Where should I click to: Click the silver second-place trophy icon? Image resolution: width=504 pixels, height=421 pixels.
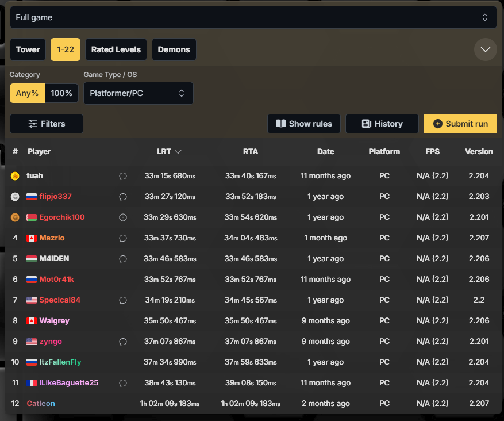[x=15, y=197]
